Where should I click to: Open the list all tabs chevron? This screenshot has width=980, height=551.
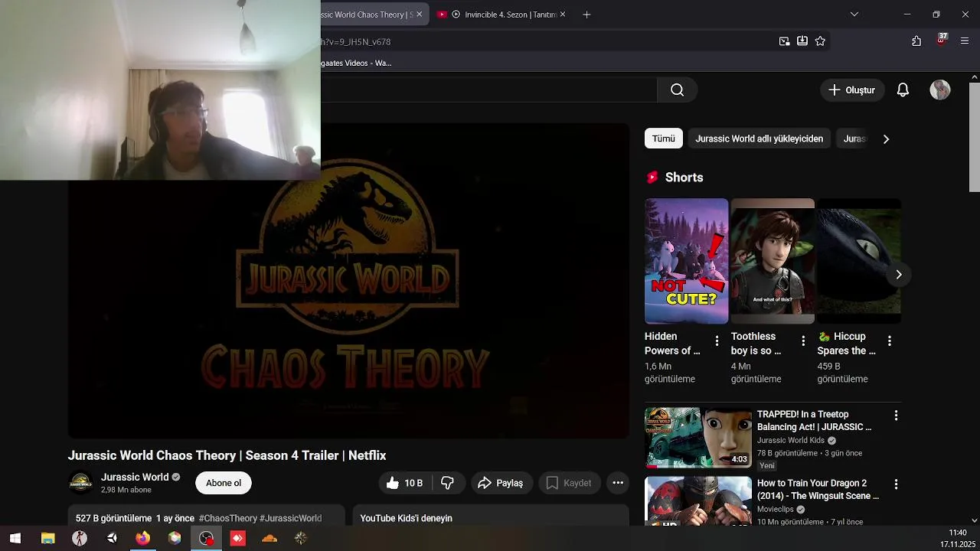point(854,15)
